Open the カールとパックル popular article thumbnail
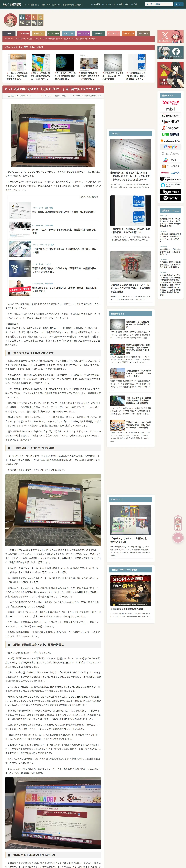 point(65,62)
